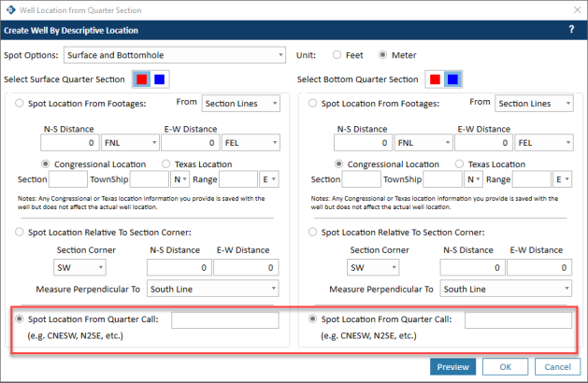The height and width of the screenshot is (383, 588).
Task: Pick blue surface quarter section swatch
Action: tap(159, 79)
